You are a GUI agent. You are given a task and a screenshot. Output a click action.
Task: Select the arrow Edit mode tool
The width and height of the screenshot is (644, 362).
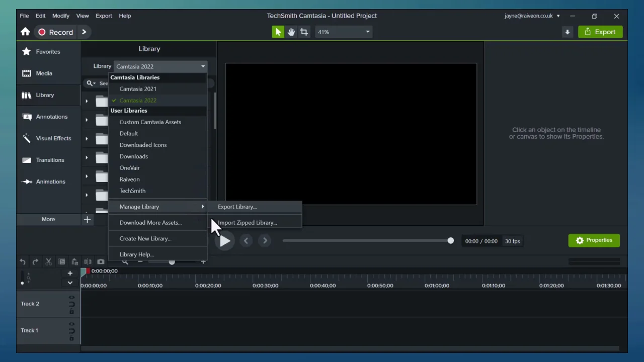[x=278, y=32]
